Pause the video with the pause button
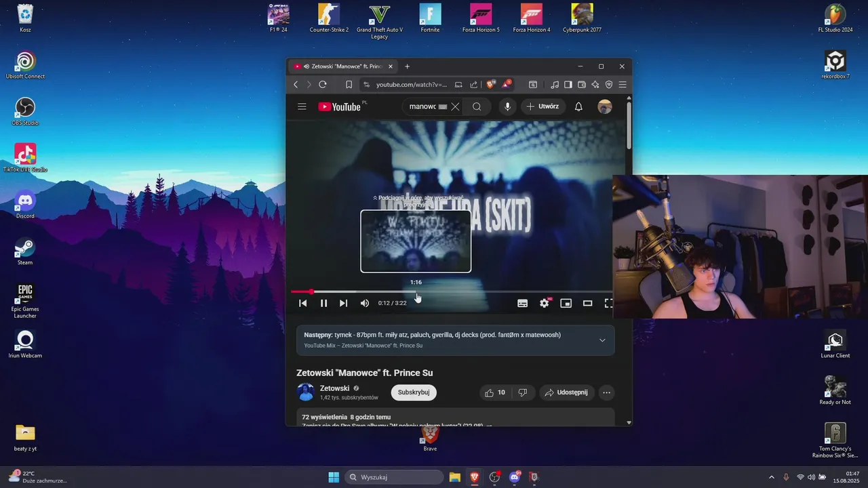868x488 pixels. [x=323, y=303]
